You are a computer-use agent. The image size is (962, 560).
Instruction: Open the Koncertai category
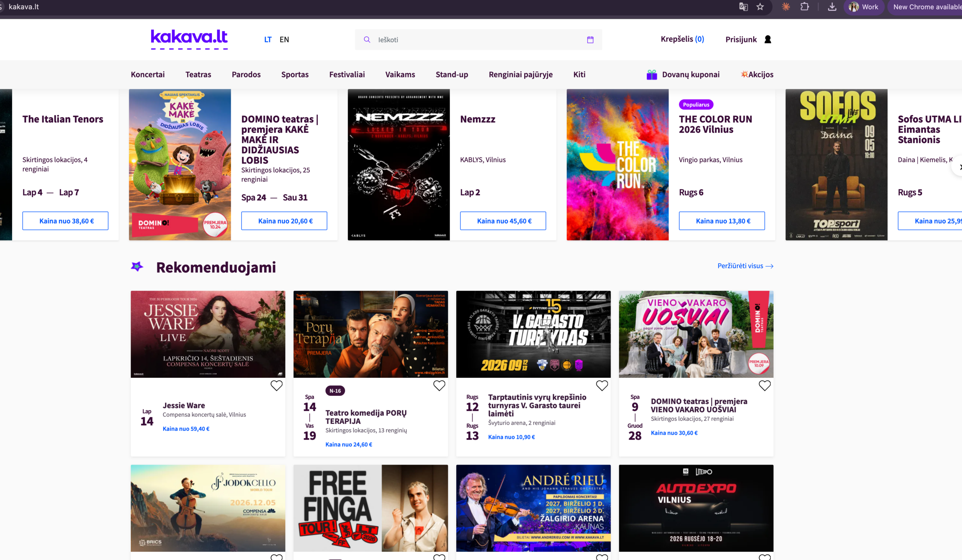(x=148, y=74)
